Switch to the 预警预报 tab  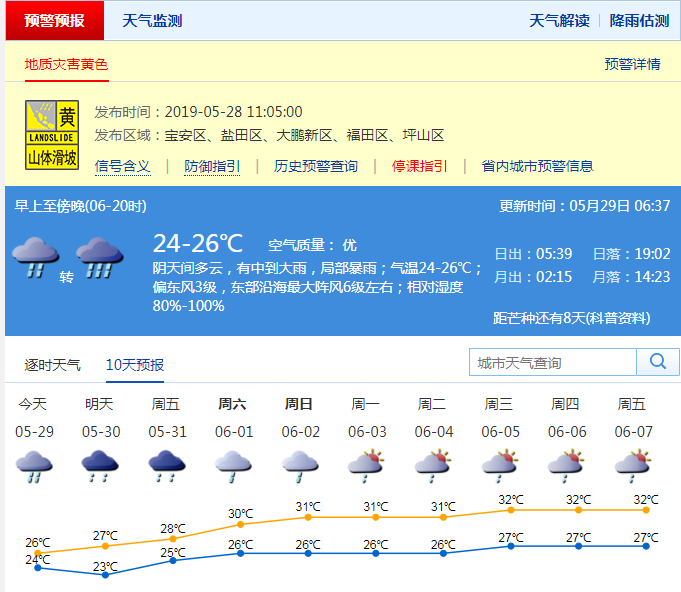(x=55, y=21)
